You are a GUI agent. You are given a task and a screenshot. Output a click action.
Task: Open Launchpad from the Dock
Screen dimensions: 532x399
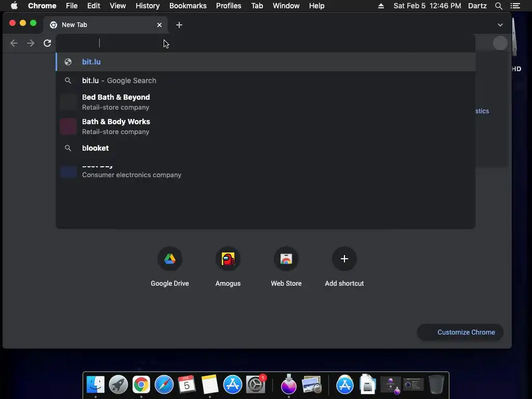click(118, 385)
